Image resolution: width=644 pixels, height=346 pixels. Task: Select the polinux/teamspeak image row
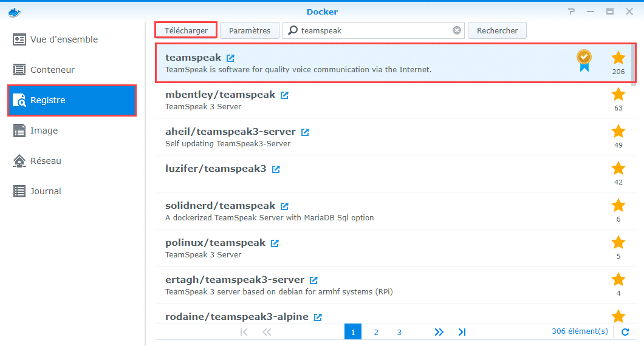396,248
